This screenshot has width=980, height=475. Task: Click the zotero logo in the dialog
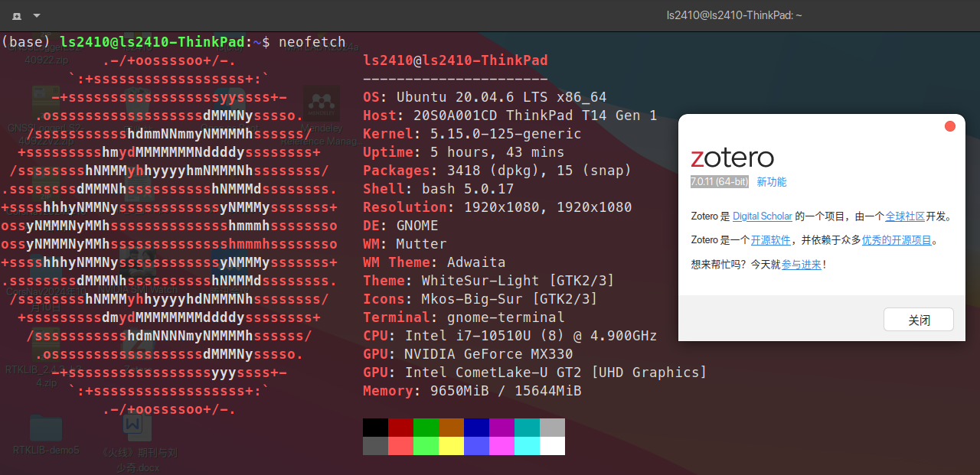732,158
